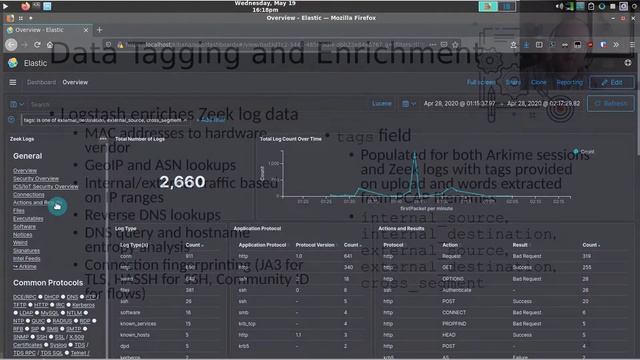Open the Arkime link
640x360 pixels.
click(x=25, y=267)
